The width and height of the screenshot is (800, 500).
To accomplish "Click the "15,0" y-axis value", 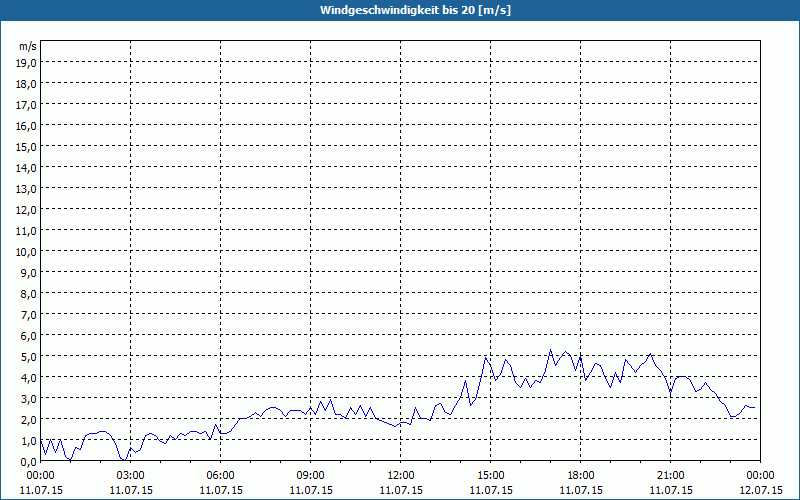I will [x=27, y=147].
